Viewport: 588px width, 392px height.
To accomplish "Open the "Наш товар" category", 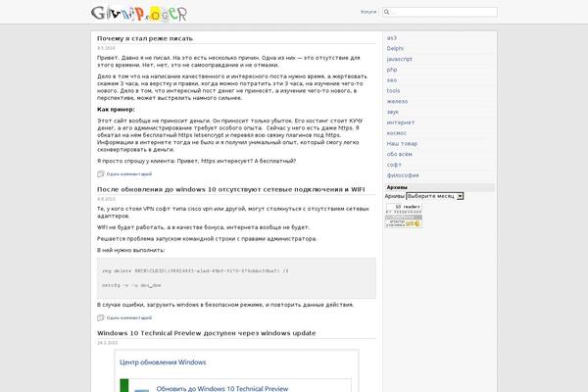I will coord(402,143).
